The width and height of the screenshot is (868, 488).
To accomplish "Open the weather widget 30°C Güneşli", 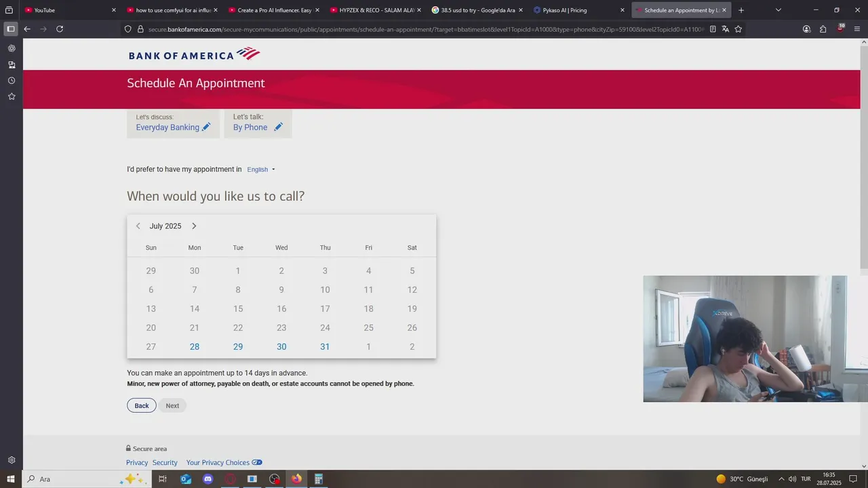I will pyautogui.click(x=742, y=479).
